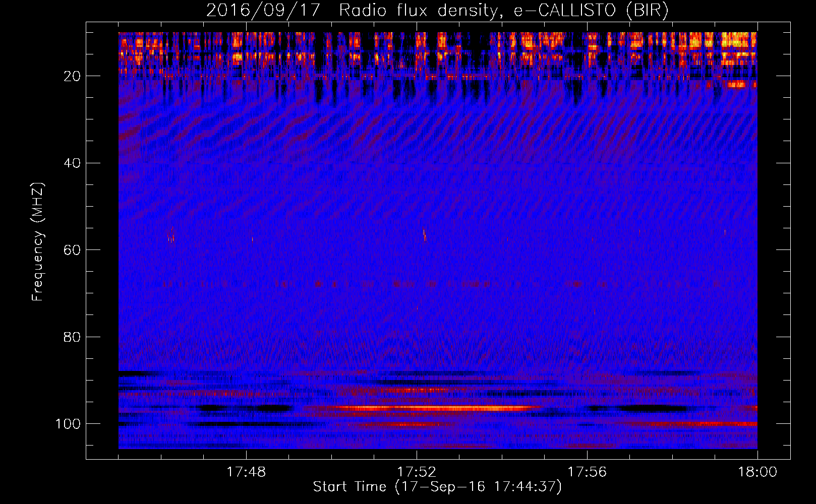Click the '17:56' time tick label
This screenshot has width=816, height=504.
587,472
